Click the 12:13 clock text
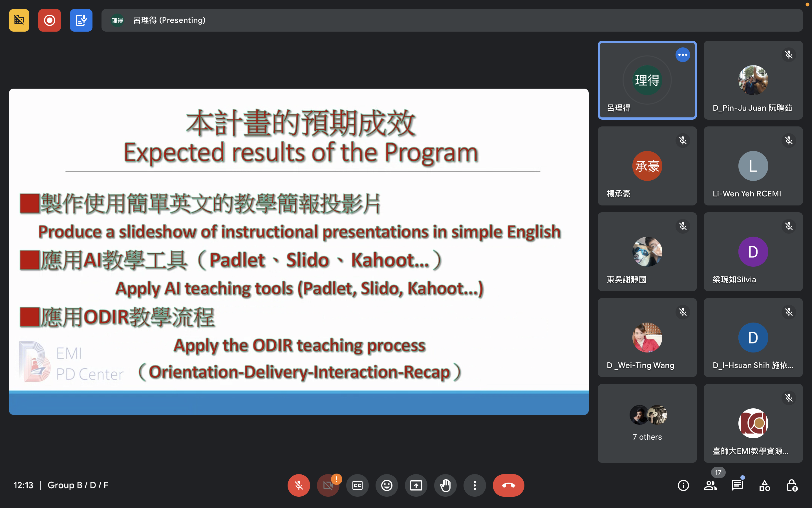This screenshot has height=508, width=812. 23,485
